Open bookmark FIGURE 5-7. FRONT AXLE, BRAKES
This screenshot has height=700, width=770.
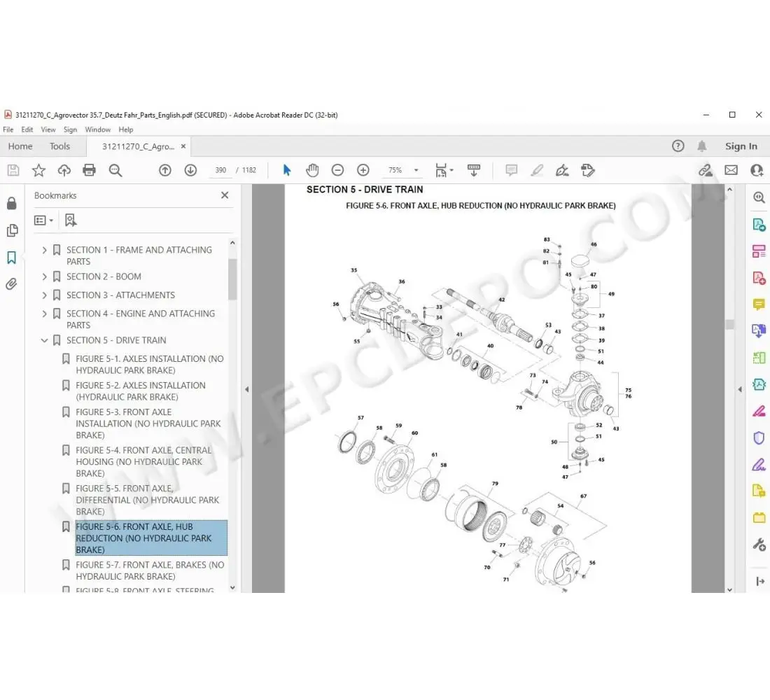tap(150, 570)
